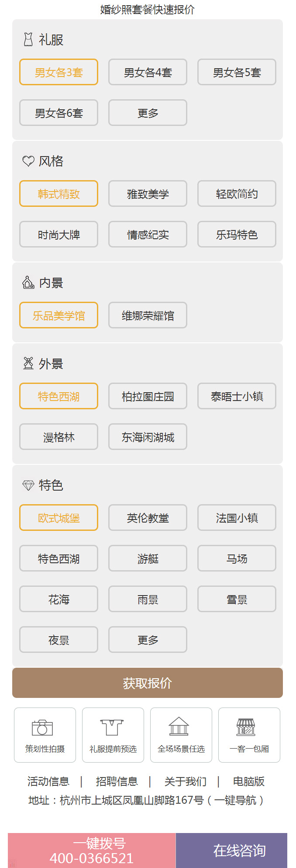Select 维娜荣耀馆 indoor studio option
This screenshot has height=868, width=296.
coord(148,315)
